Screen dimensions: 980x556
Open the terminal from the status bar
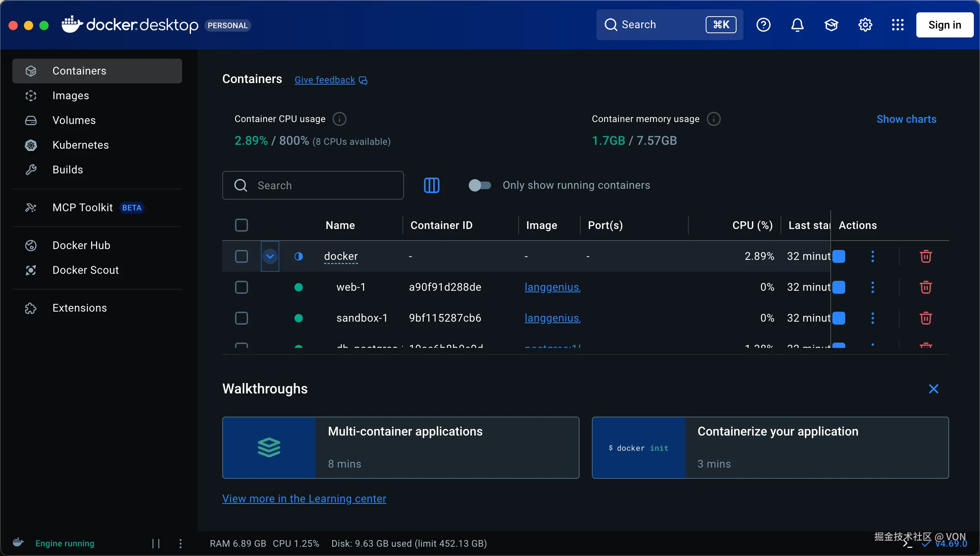coord(907,544)
